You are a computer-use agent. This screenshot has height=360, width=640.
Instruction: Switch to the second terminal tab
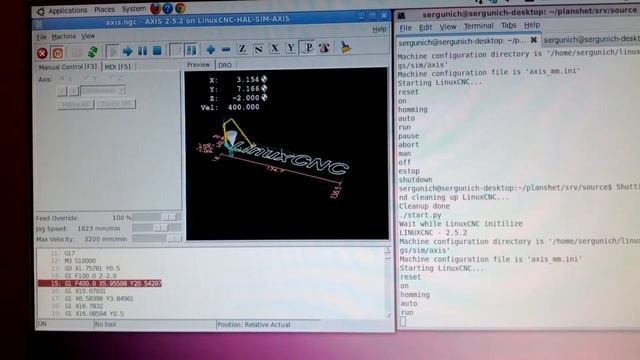pos(591,39)
